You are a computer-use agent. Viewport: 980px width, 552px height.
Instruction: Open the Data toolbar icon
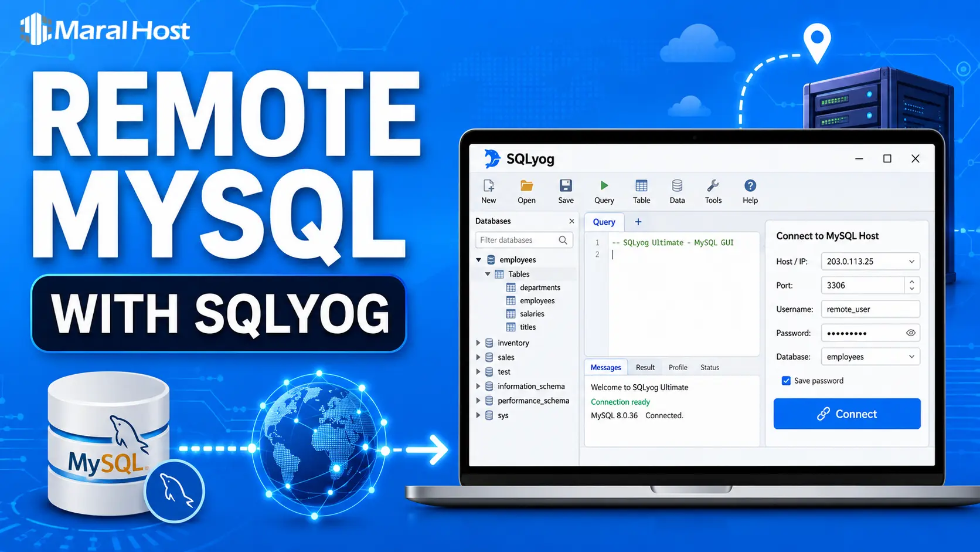[677, 186]
